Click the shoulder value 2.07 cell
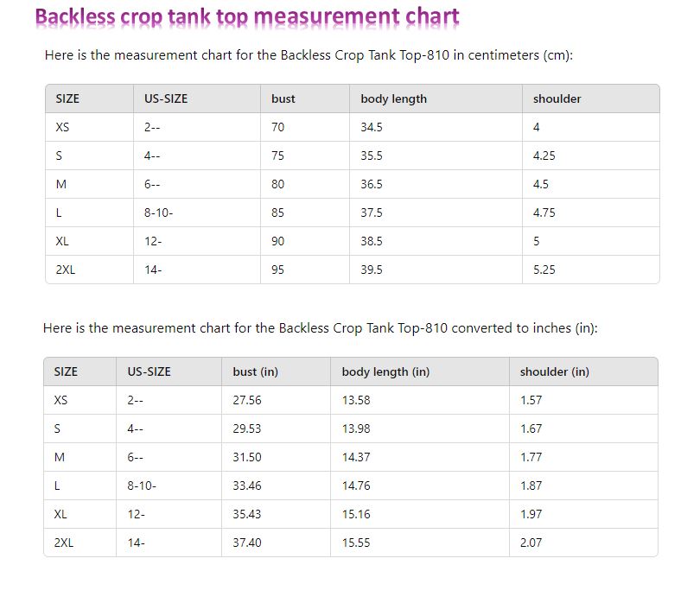 coord(531,543)
